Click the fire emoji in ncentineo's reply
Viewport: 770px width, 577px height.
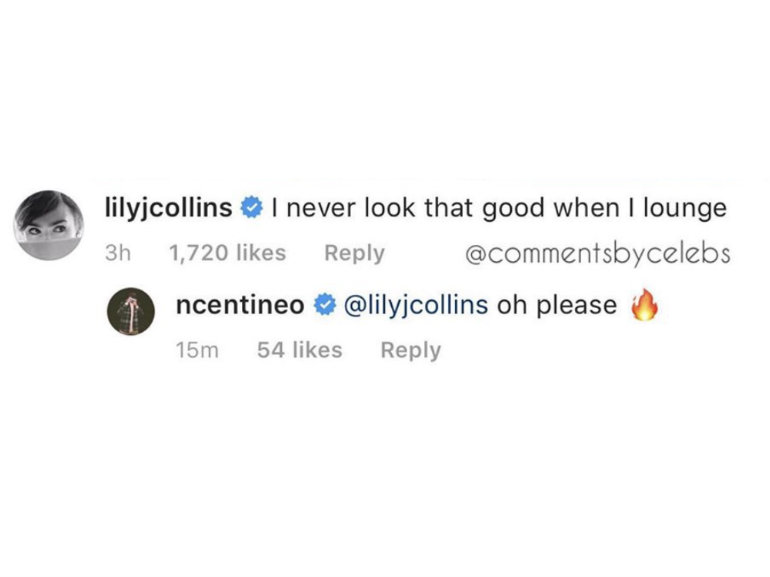(x=646, y=305)
